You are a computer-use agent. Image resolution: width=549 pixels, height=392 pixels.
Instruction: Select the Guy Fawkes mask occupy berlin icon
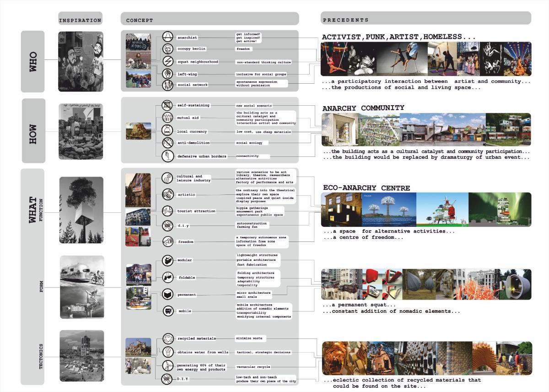168,49
